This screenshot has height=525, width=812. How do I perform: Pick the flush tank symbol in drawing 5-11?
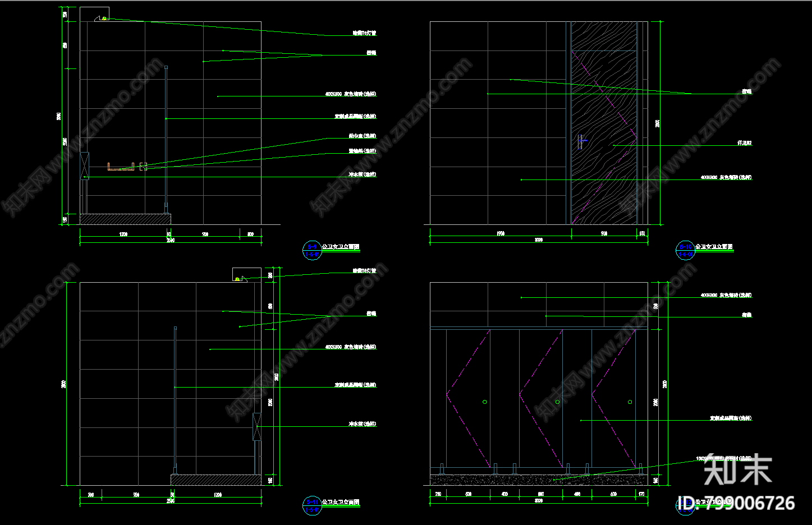(x=257, y=427)
